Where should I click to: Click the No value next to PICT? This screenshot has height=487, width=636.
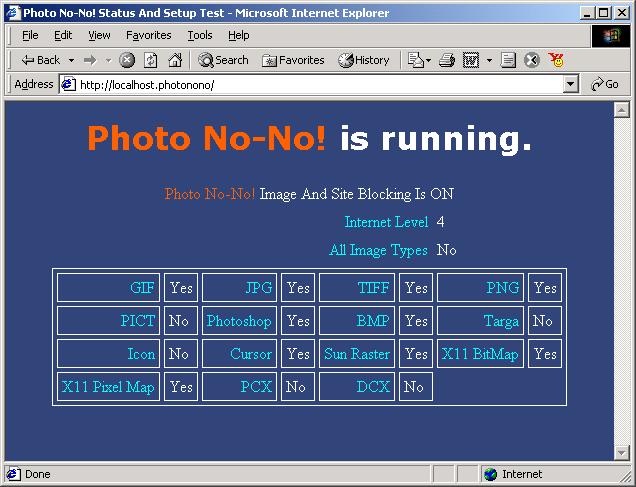click(180, 321)
